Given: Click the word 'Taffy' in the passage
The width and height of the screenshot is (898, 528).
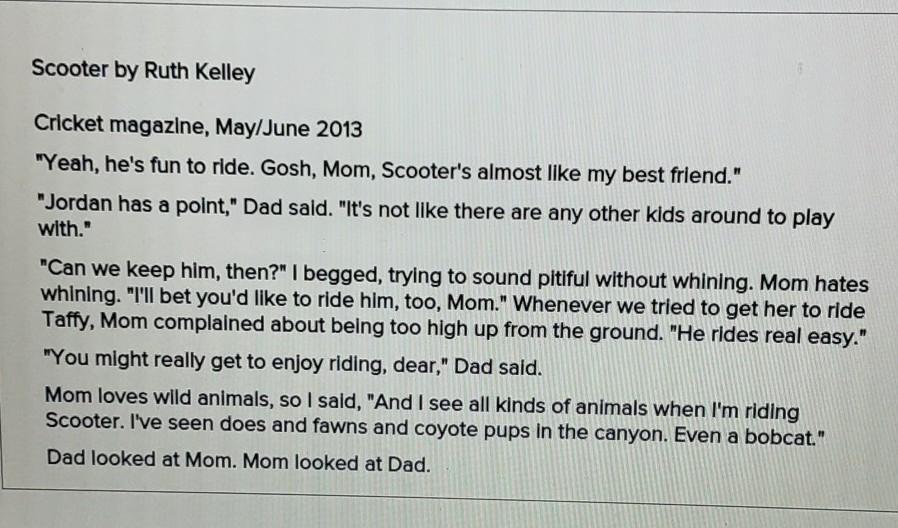Looking at the screenshot, I should (66, 321).
